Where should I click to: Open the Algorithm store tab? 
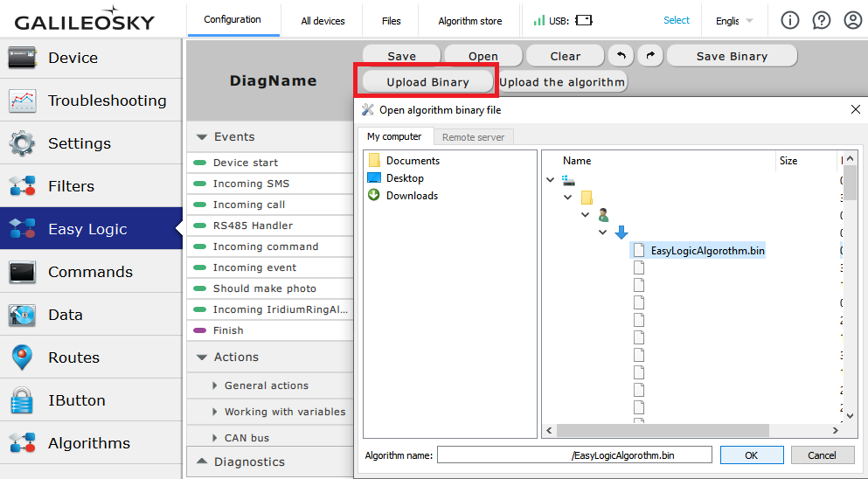(470, 21)
